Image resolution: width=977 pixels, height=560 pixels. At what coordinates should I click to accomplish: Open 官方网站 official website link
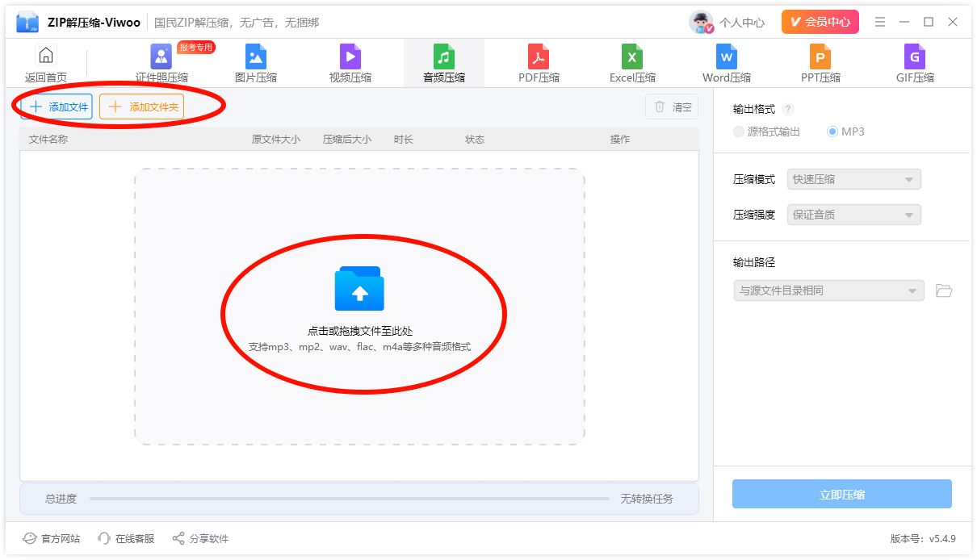click(x=52, y=538)
